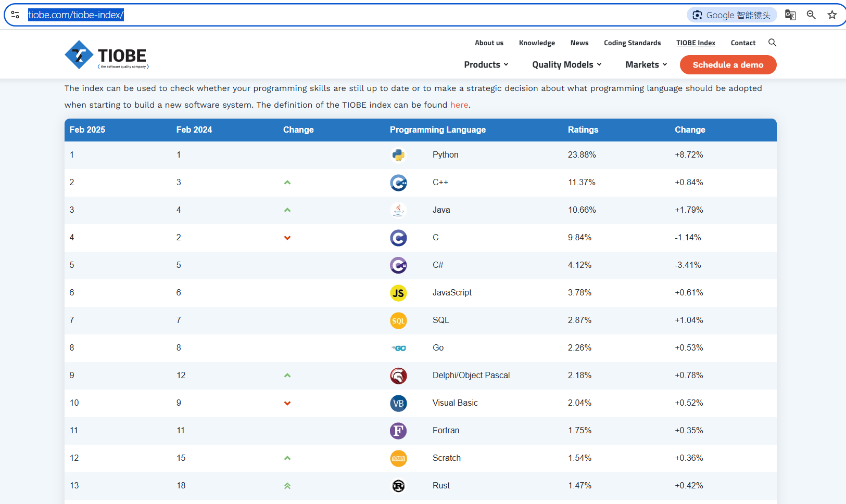The image size is (846, 504).
Task: Click the JavaScript language name
Action: coord(452,293)
